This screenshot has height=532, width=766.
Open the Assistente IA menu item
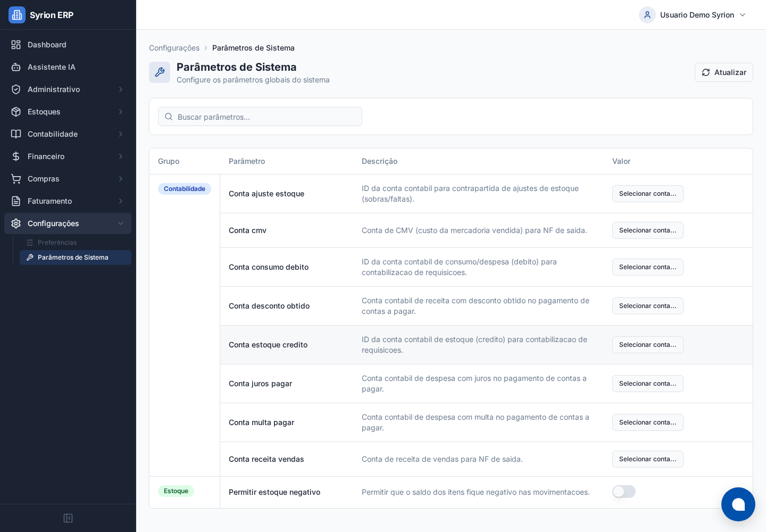pyautogui.click(x=68, y=67)
